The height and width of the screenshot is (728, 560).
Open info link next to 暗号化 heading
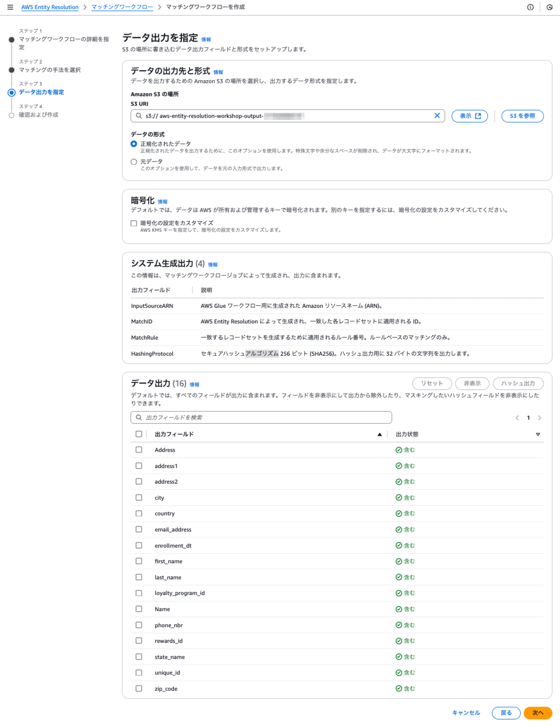point(162,202)
